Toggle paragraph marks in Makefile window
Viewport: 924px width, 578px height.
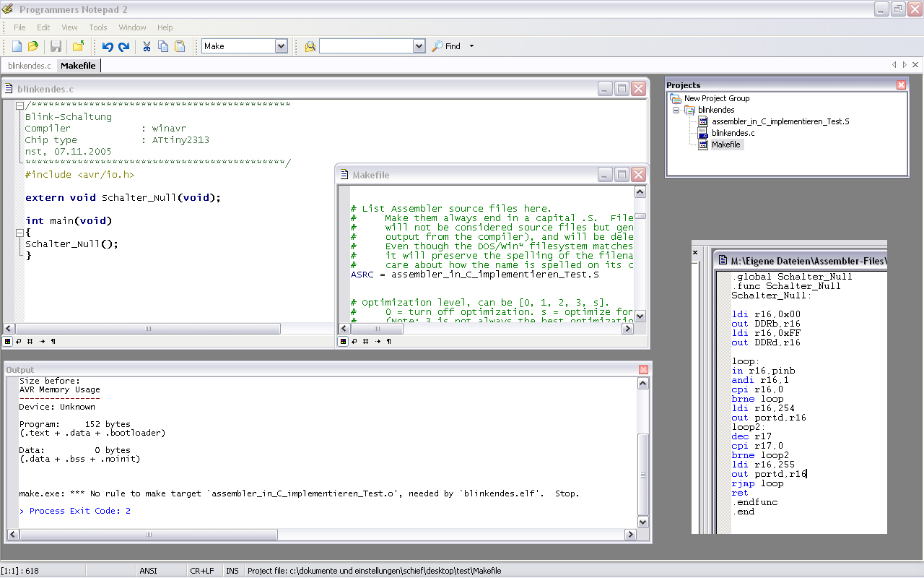click(388, 341)
